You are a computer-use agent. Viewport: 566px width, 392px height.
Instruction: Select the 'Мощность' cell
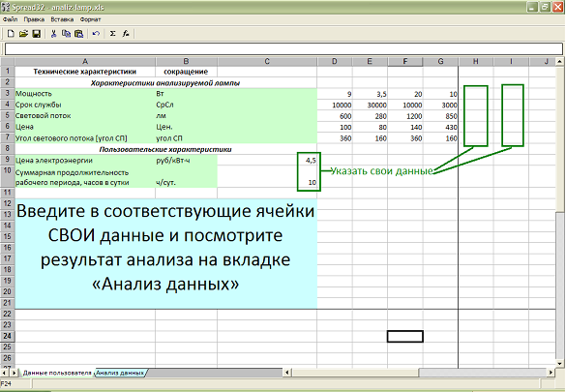85,94
